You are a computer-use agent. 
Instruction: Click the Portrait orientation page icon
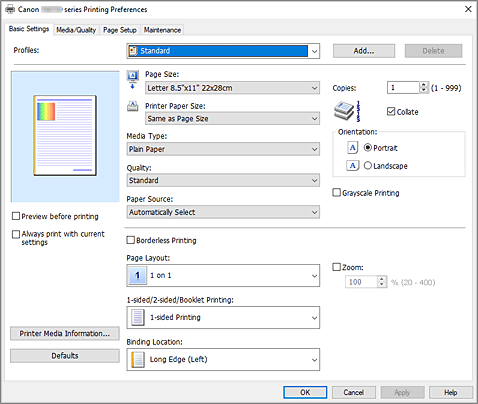click(352, 148)
